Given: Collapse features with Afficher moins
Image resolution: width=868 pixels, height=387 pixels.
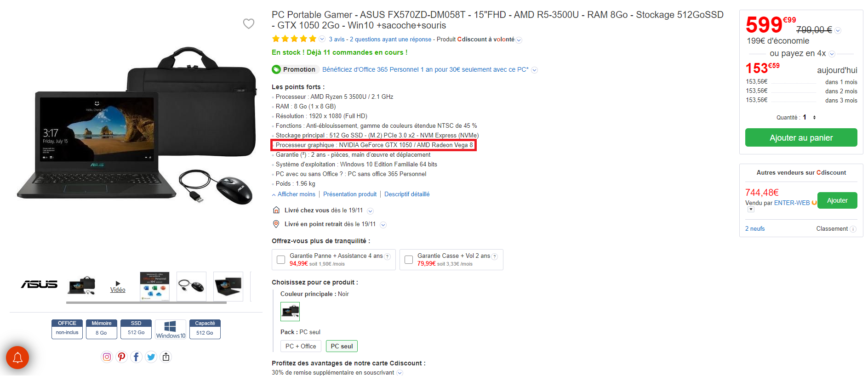Looking at the screenshot, I should [x=296, y=194].
